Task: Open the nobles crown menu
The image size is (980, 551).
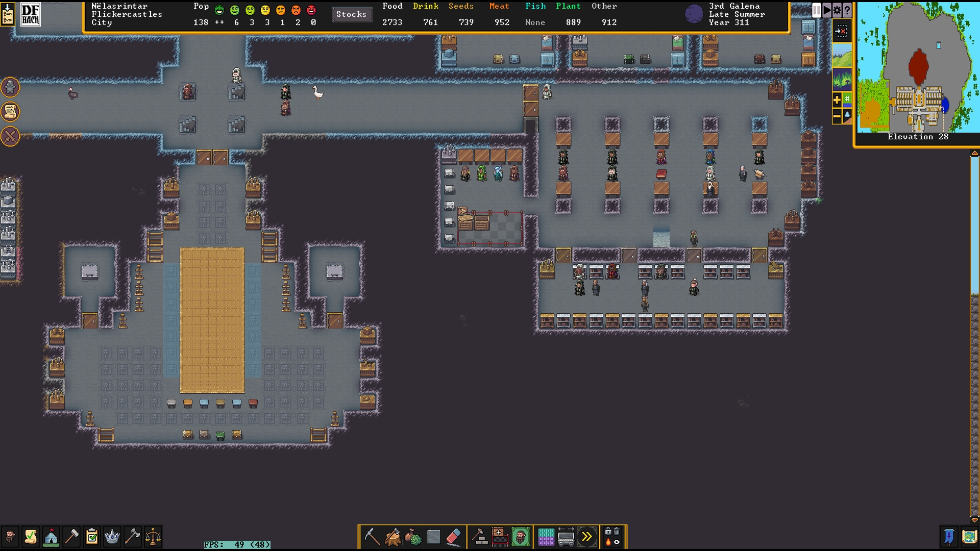Action: click(x=112, y=537)
